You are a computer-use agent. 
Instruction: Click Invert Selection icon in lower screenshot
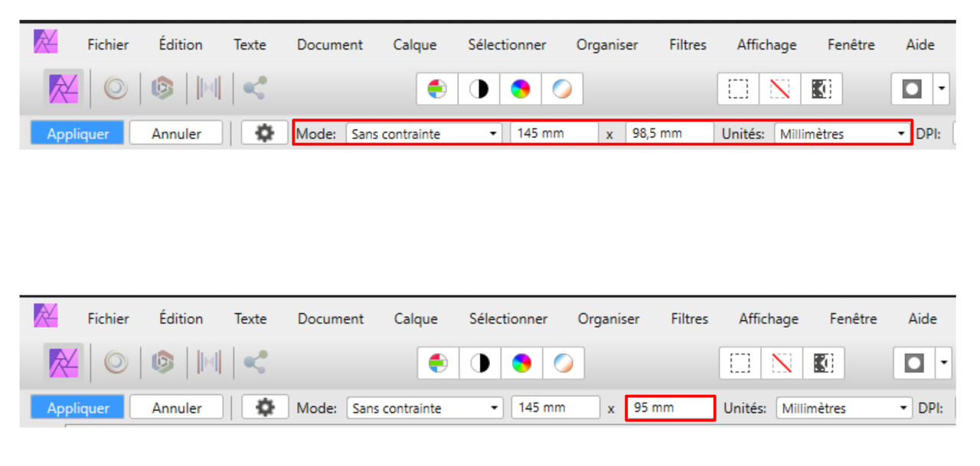(823, 363)
